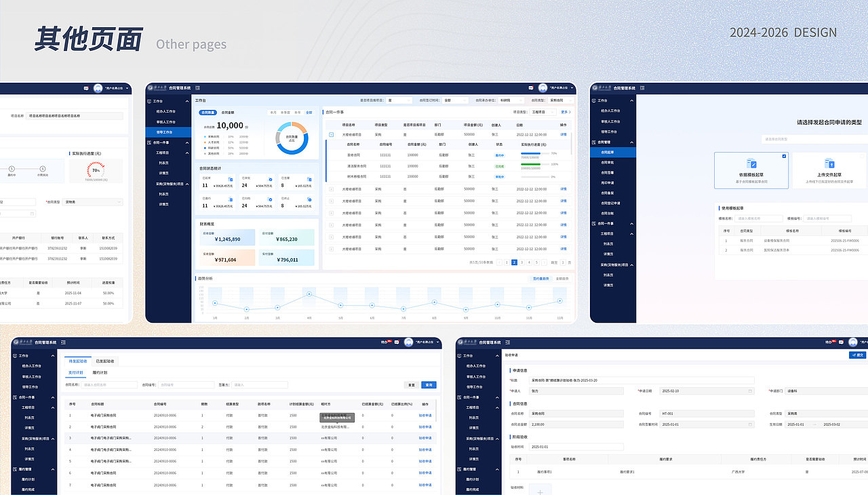The image size is (868, 495).
Task: Open user dropdown arrow in acceptance list header
Action: [436, 342]
